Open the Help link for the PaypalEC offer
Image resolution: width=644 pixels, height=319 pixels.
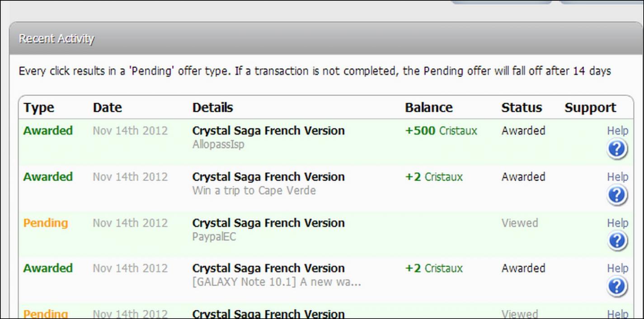pyautogui.click(x=617, y=223)
